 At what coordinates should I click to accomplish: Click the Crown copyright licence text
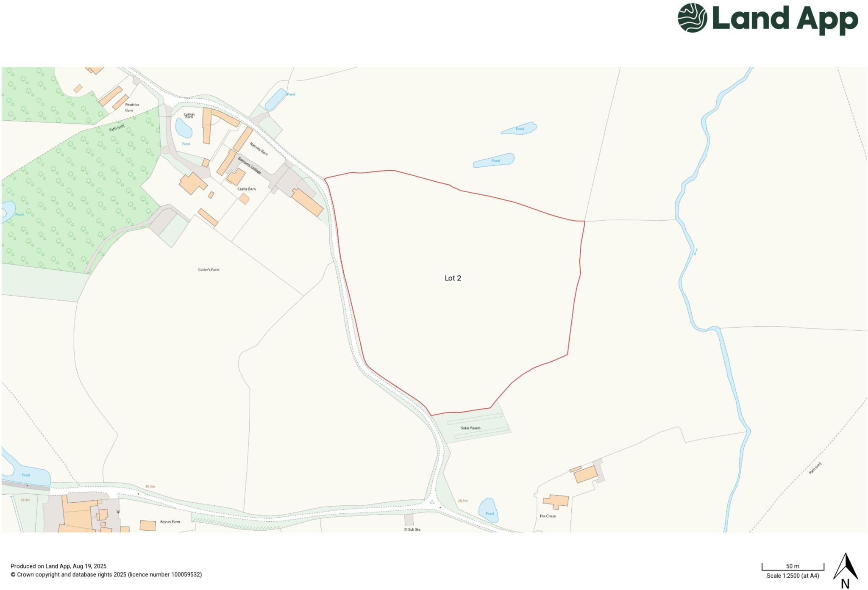click(106, 575)
